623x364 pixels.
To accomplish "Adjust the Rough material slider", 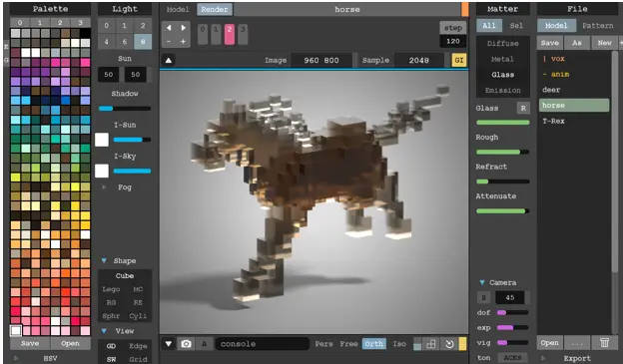I will tap(502, 152).
